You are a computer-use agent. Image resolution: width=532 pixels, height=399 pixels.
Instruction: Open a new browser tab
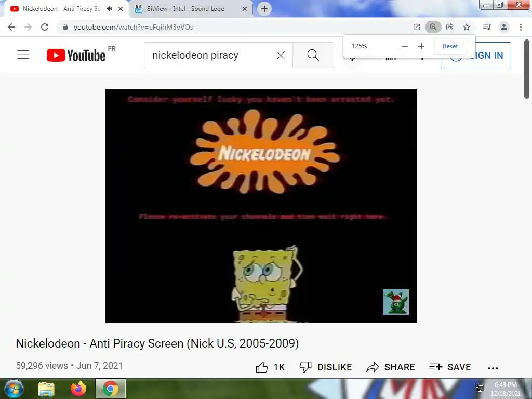coord(264,9)
